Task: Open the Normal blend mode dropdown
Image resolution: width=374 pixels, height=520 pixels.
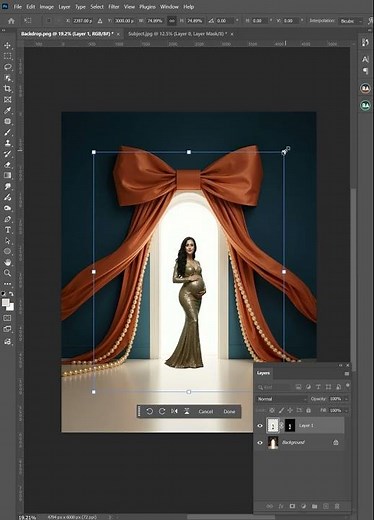Action: pyautogui.click(x=281, y=399)
